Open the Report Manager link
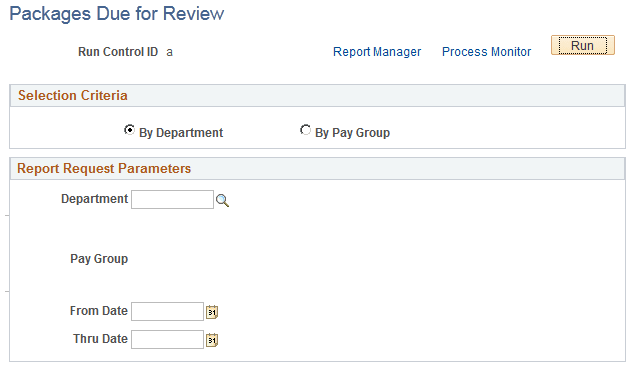Image resolution: width=633 pixels, height=367 pixels. tap(377, 52)
